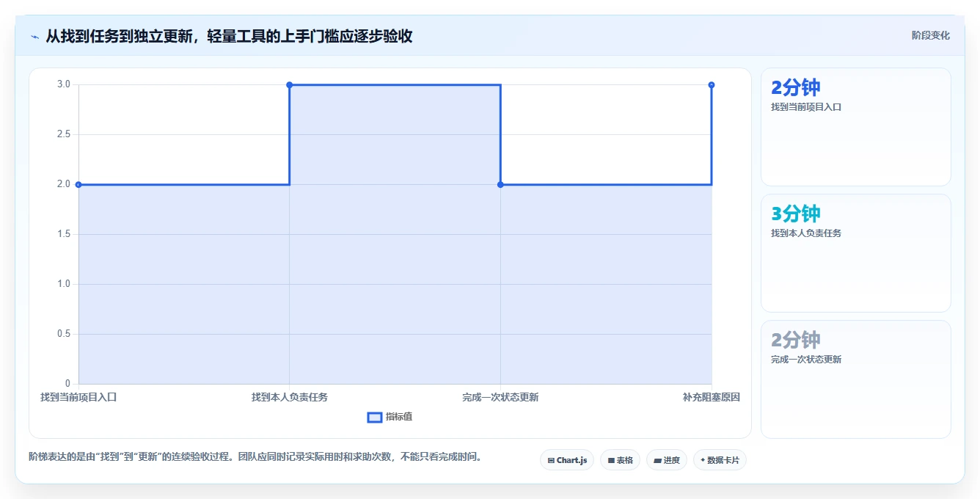Click the chart data point at 完成一次状态更新

pyautogui.click(x=500, y=184)
